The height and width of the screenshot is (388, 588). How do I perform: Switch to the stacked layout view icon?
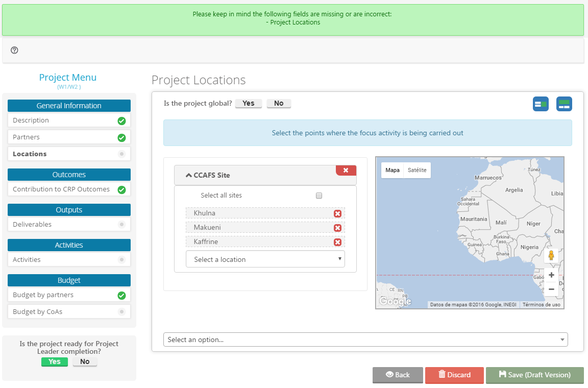click(564, 104)
